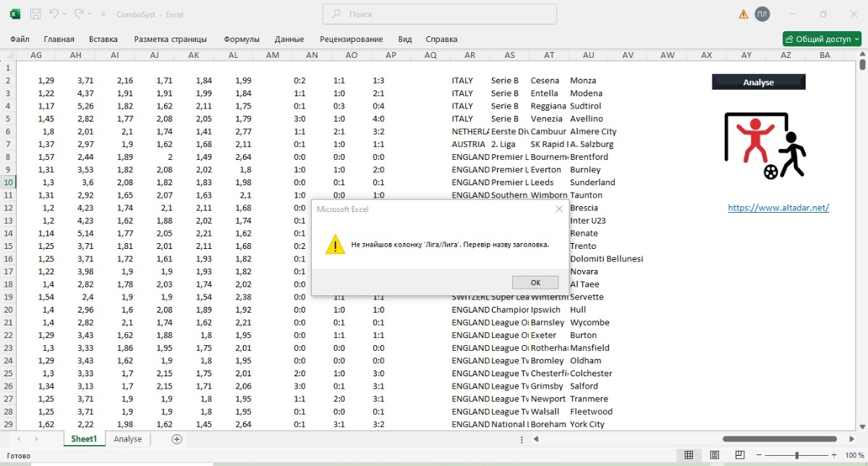Open the https://www.altadar.net/ hyperlink
The height and width of the screenshot is (466, 868).
[x=778, y=208]
